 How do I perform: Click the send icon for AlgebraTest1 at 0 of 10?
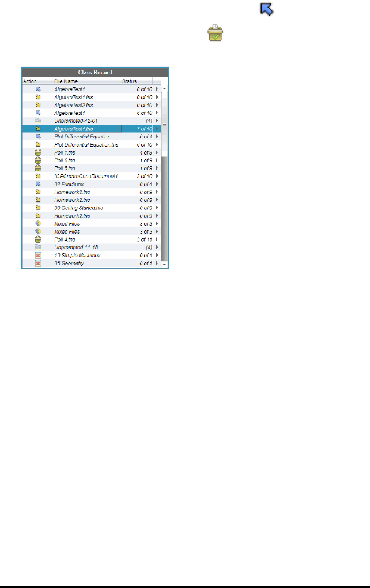pos(38,89)
